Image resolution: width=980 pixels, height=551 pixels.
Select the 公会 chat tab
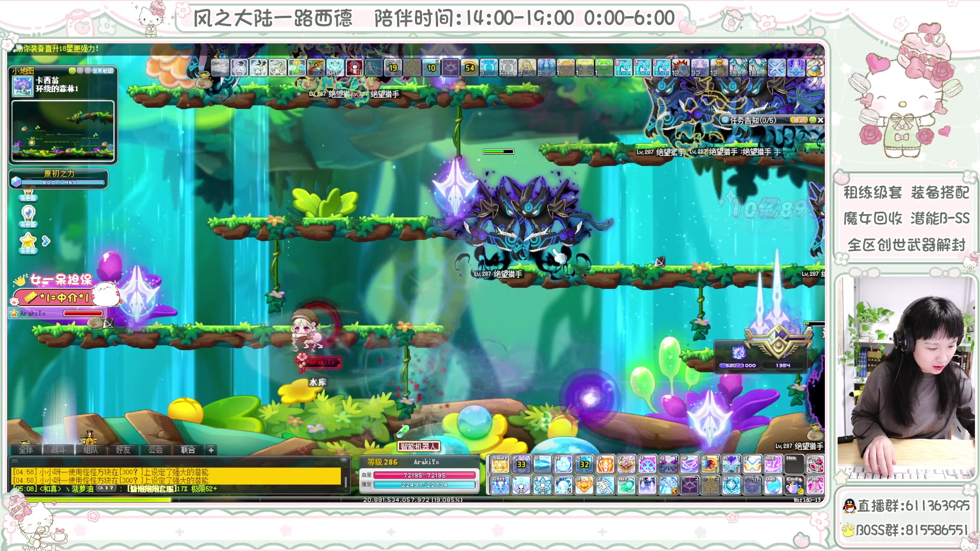point(156,450)
